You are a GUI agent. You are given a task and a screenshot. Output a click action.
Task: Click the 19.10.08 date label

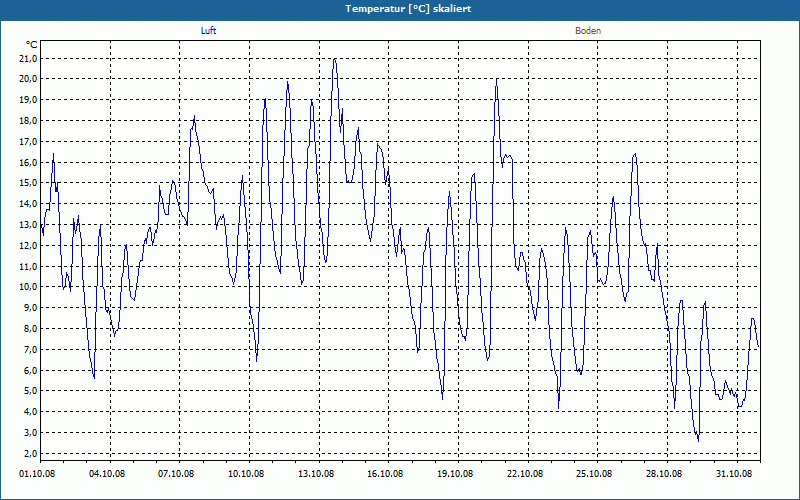tap(455, 474)
